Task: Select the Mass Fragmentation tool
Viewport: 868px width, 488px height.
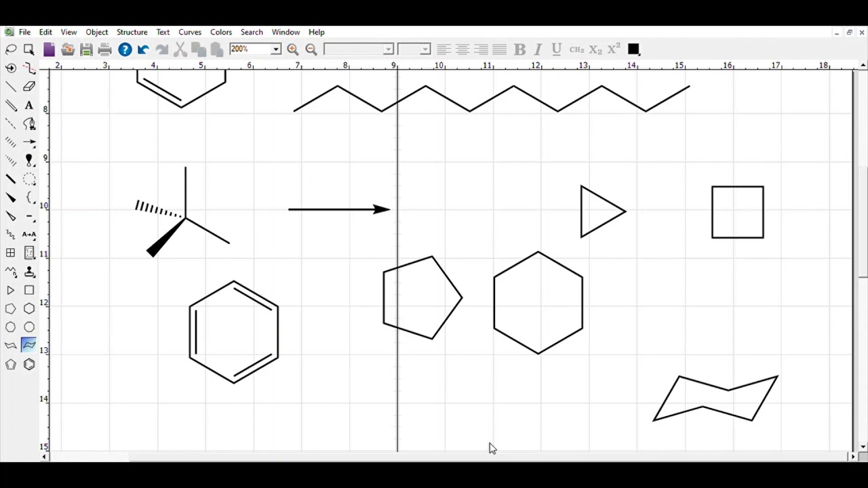Action: click(x=29, y=68)
